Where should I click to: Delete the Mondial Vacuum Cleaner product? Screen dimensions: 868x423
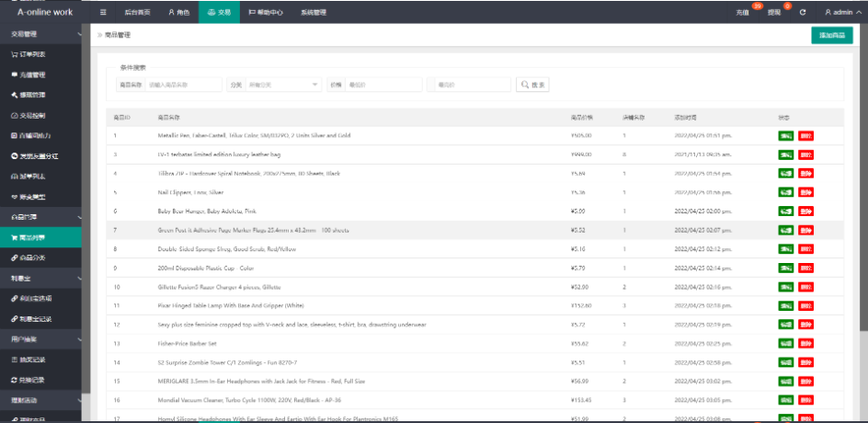[806, 400]
